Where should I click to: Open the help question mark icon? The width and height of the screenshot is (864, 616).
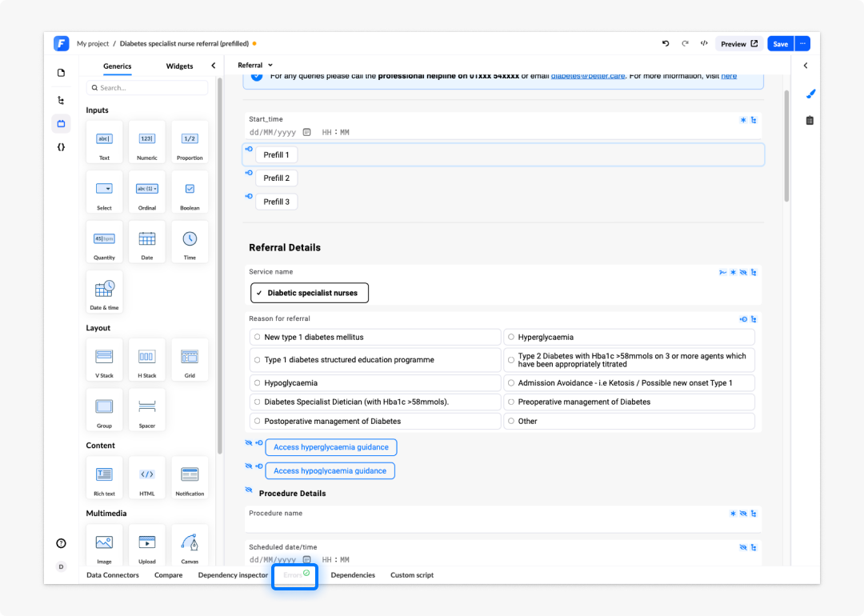[x=61, y=543]
